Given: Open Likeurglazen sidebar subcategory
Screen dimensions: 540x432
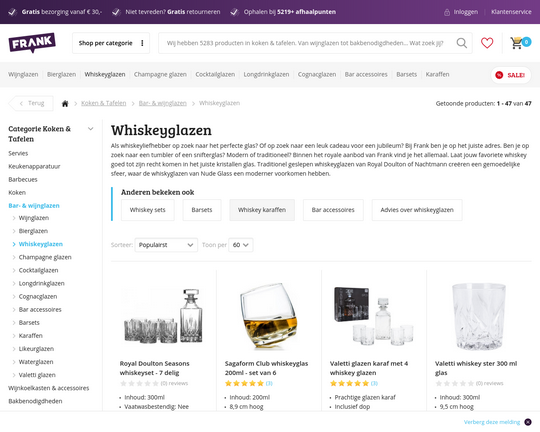Looking at the screenshot, I should 36,349.
